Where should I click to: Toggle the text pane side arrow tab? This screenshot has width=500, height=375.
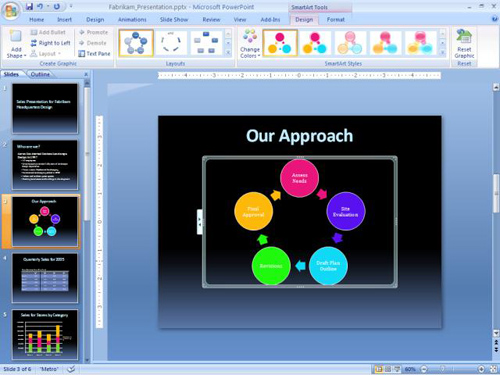[x=200, y=222]
